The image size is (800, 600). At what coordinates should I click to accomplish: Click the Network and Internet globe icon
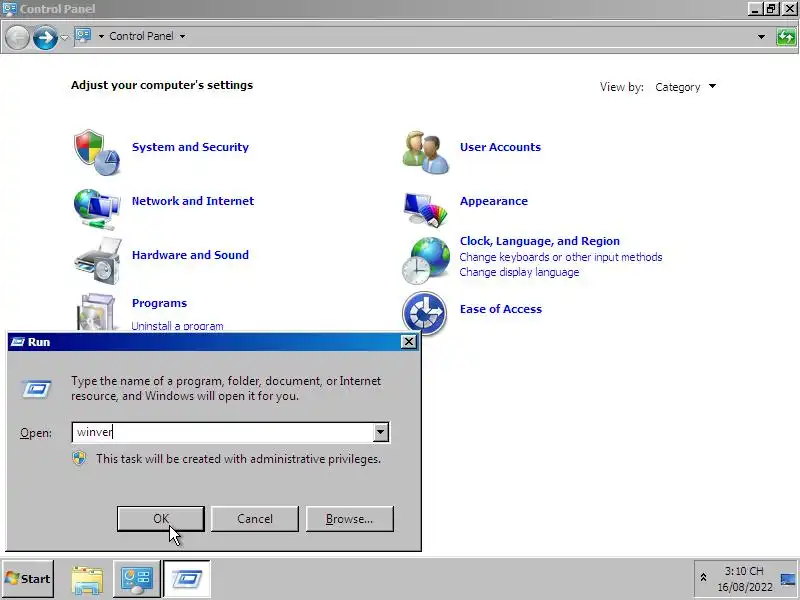pyautogui.click(x=96, y=209)
